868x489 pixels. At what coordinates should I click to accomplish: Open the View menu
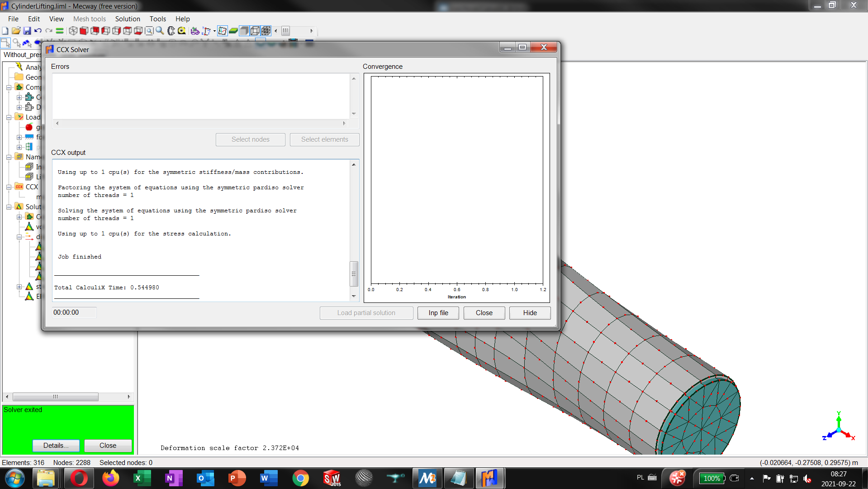(57, 19)
